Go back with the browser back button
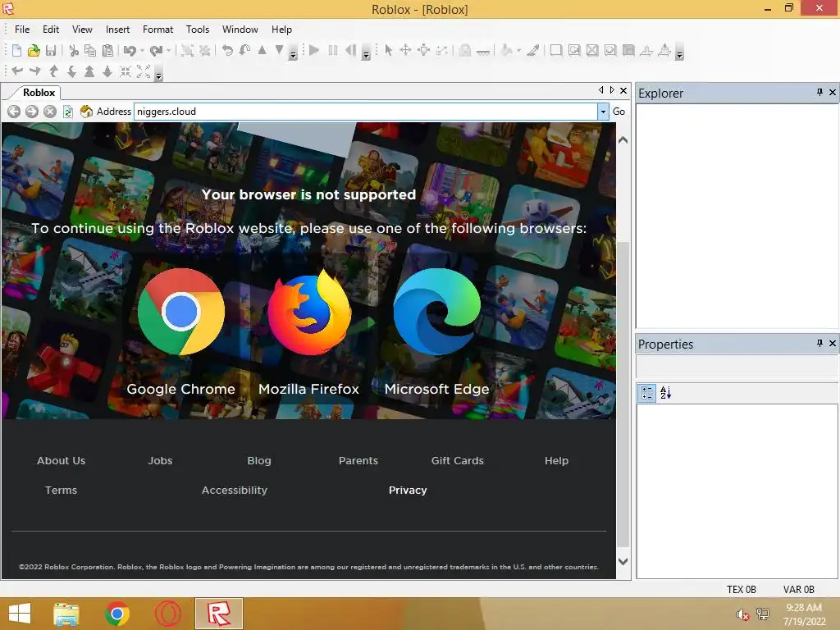 [x=14, y=112]
